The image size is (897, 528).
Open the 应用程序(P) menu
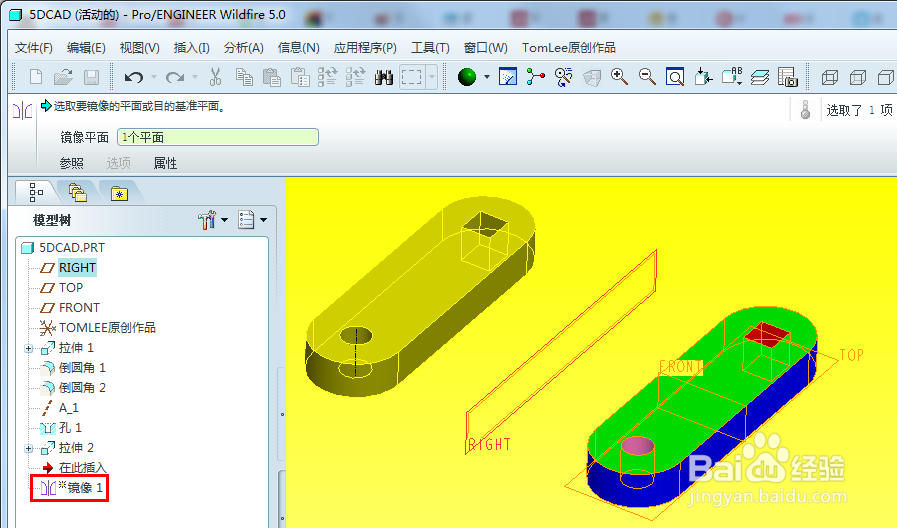point(365,47)
